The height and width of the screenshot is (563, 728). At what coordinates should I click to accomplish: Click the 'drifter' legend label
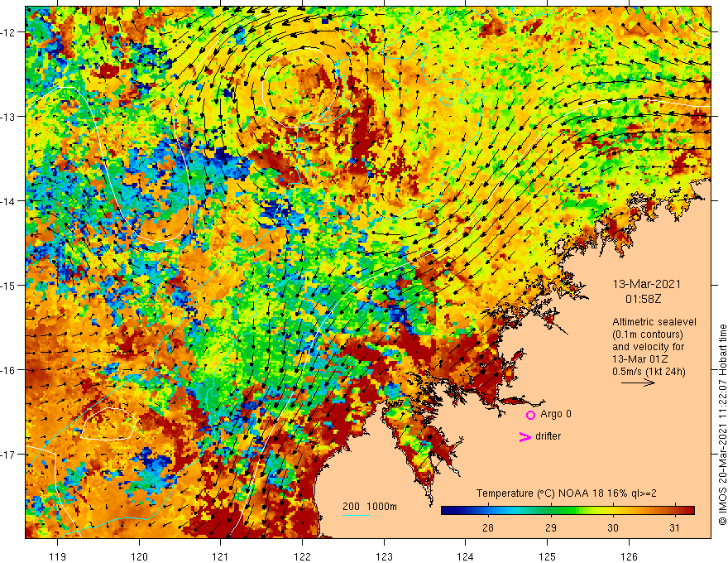coord(548,436)
